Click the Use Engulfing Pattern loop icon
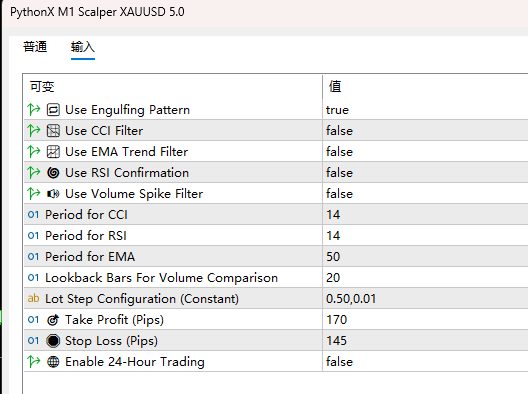The image size is (528, 394). click(x=53, y=110)
